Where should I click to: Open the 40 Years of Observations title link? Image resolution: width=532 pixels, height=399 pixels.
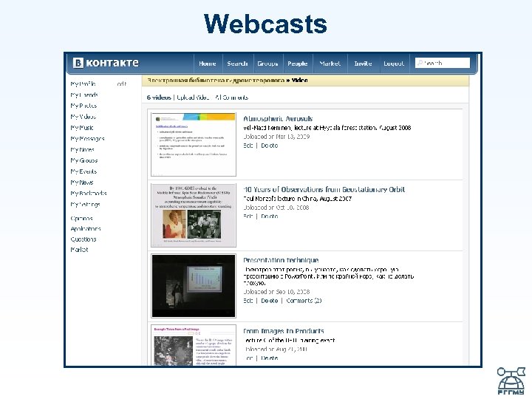click(324, 189)
